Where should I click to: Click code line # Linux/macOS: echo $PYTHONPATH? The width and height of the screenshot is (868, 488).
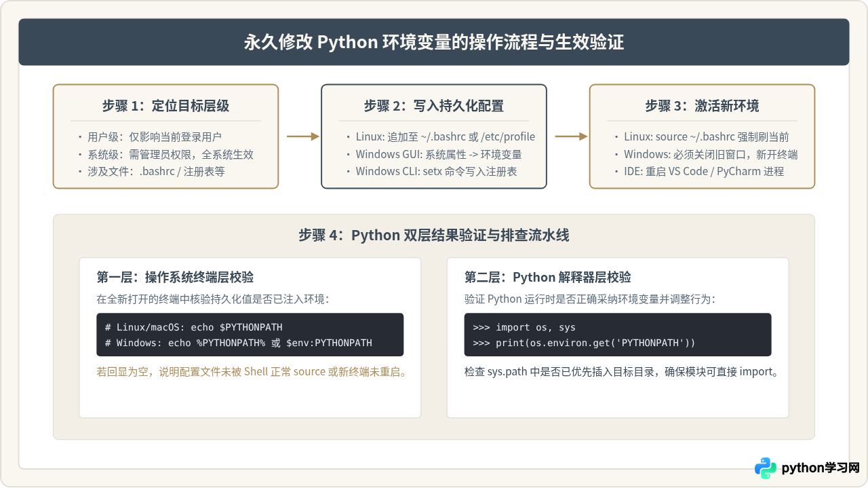click(x=193, y=327)
